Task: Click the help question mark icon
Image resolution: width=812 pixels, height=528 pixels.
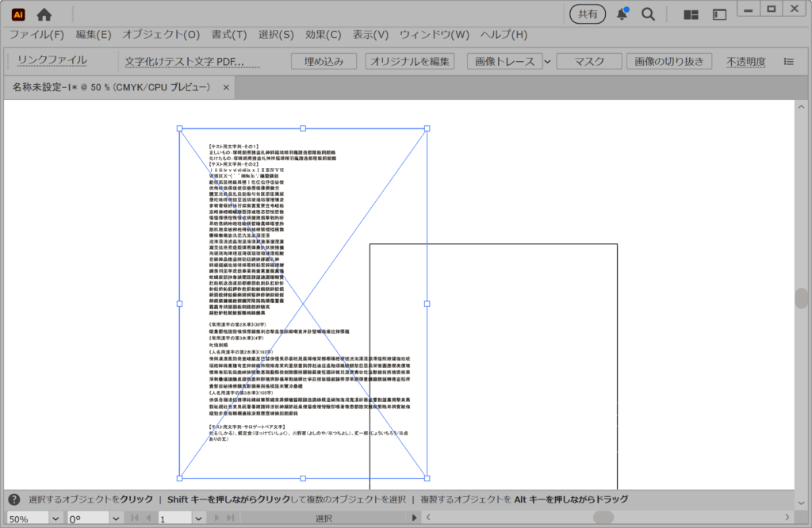Action: click(x=14, y=499)
